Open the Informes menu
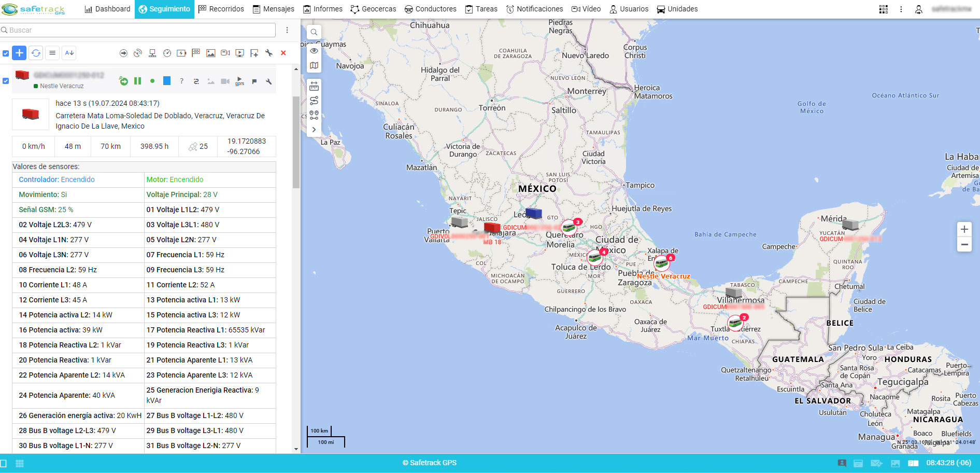Viewport: 980px width, 473px height. [322, 9]
